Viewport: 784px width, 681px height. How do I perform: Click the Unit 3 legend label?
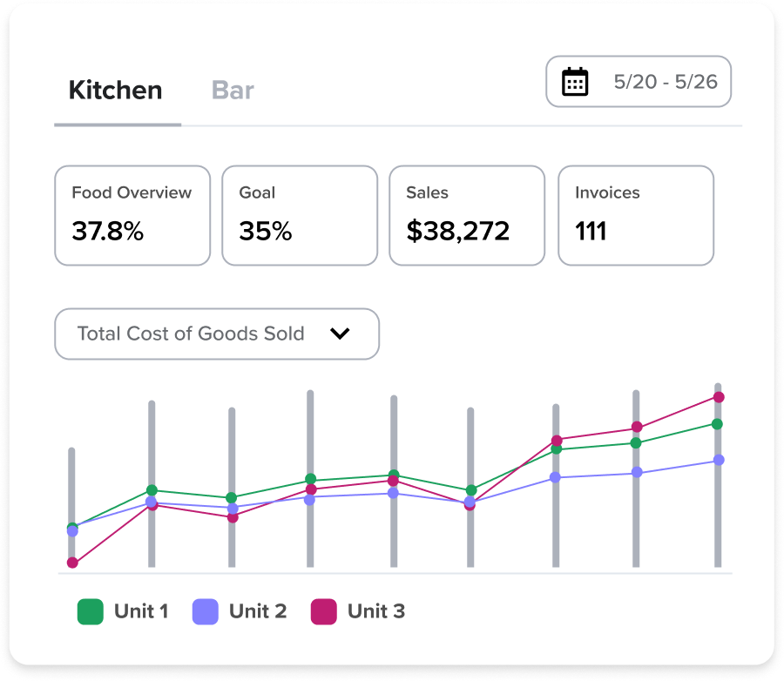tap(375, 611)
